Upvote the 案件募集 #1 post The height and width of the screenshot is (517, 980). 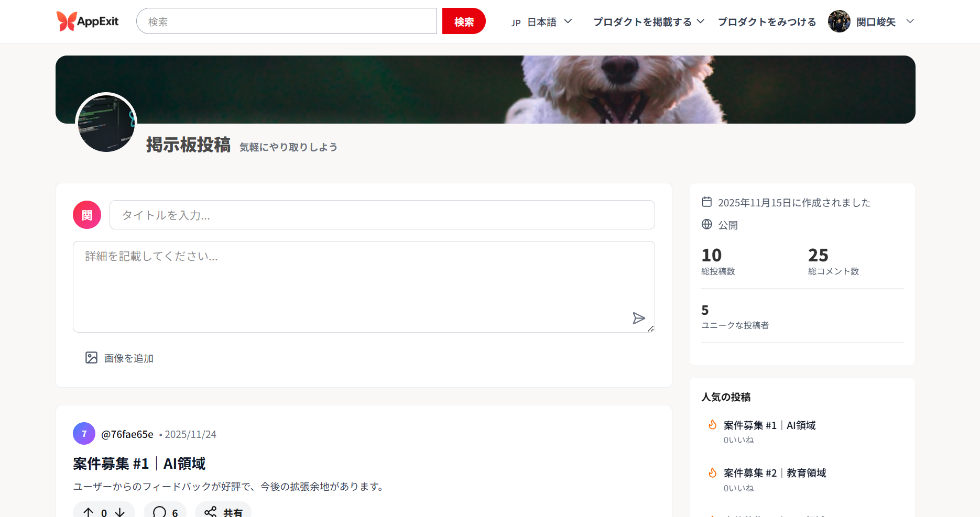click(x=88, y=512)
